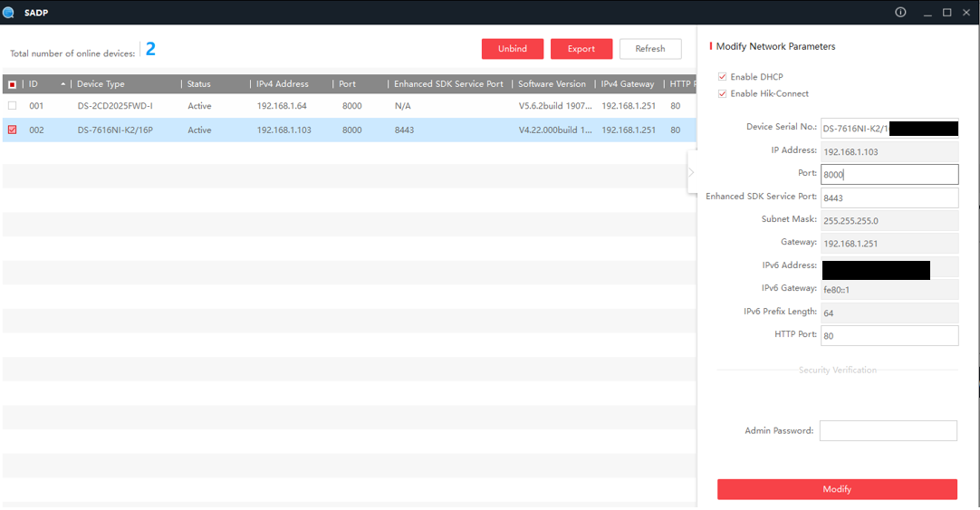Click the SADP app logo icon
The width and height of the screenshot is (980, 510).
pos(9,12)
